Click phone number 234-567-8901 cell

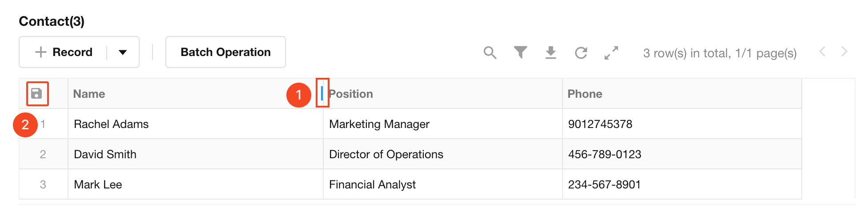pos(604,184)
